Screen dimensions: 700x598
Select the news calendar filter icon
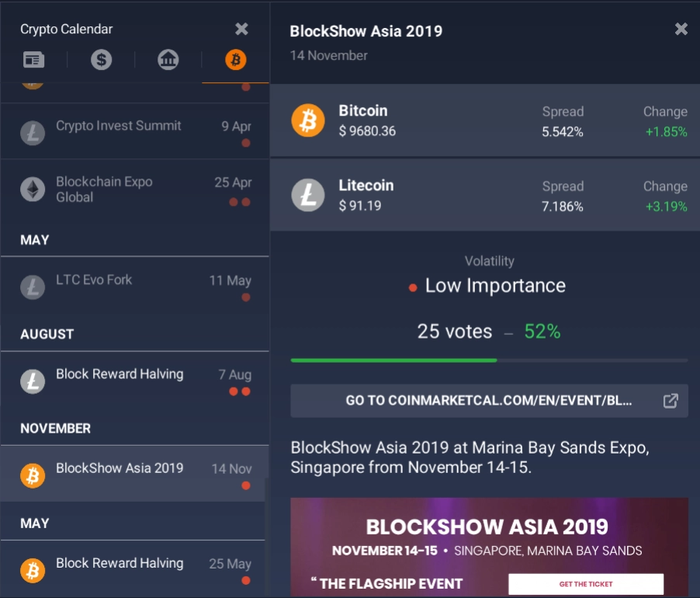pyautogui.click(x=33, y=59)
